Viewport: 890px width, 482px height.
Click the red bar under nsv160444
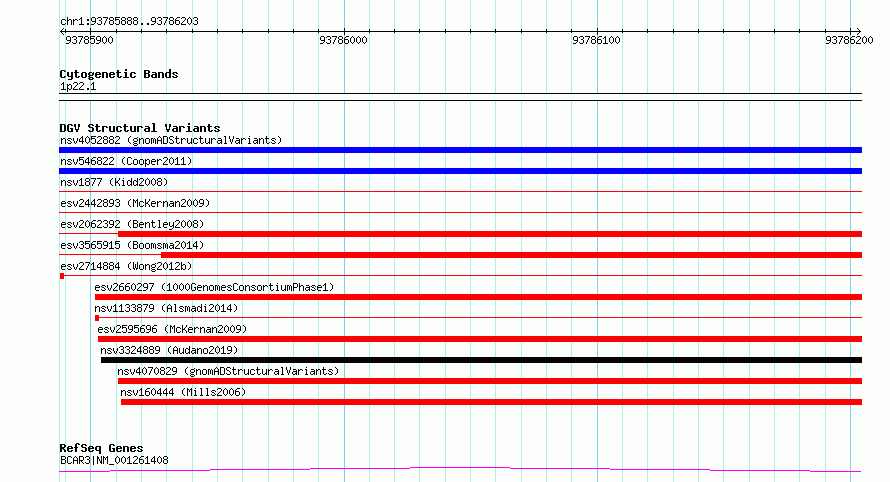pyautogui.click(x=492, y=402)
